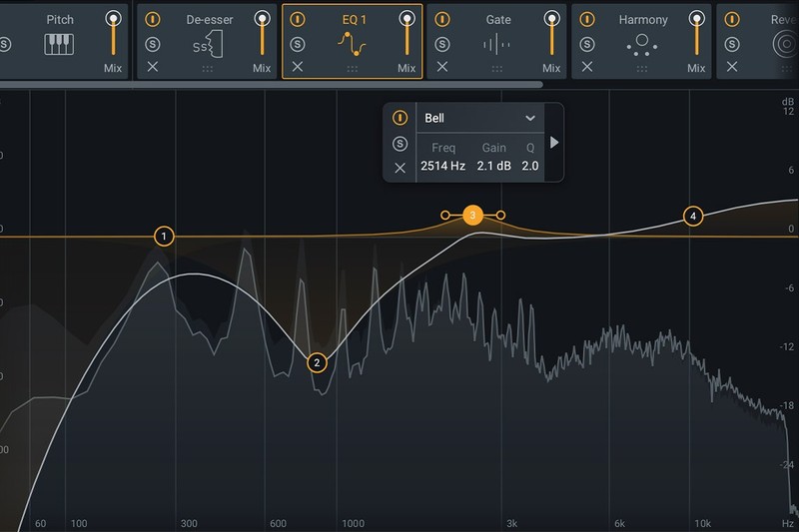
Task: Remove the De-esser module
Action: coord(153,67)
